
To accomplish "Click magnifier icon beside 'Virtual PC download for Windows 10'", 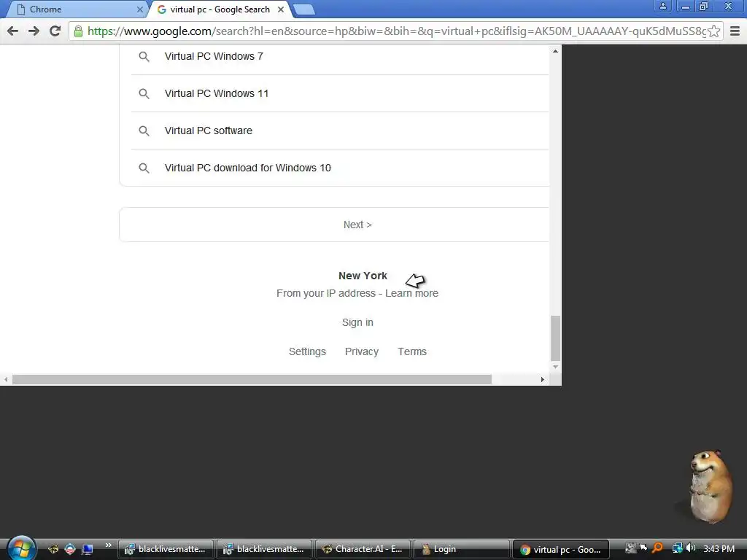I will [x=144, y=168].
